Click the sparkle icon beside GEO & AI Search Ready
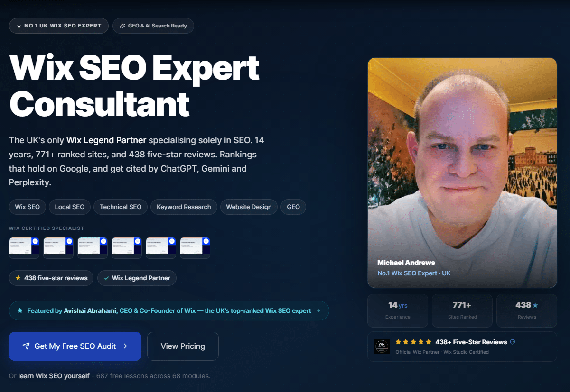 [122, 26]
